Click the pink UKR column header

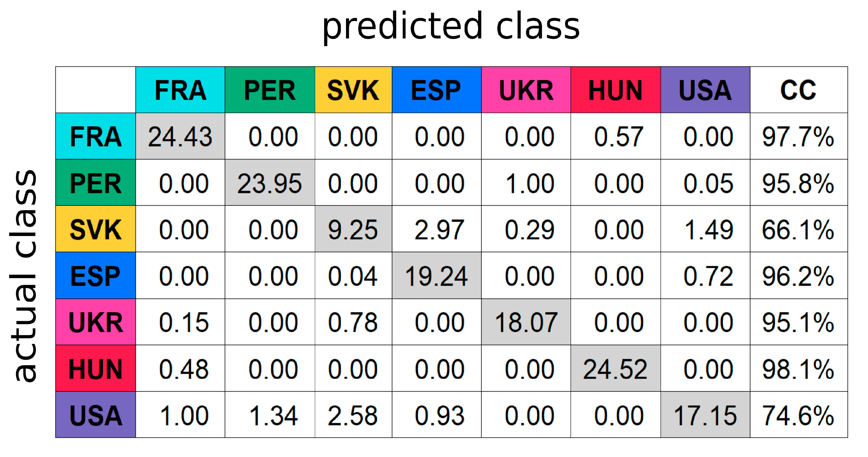coord(526,90)
